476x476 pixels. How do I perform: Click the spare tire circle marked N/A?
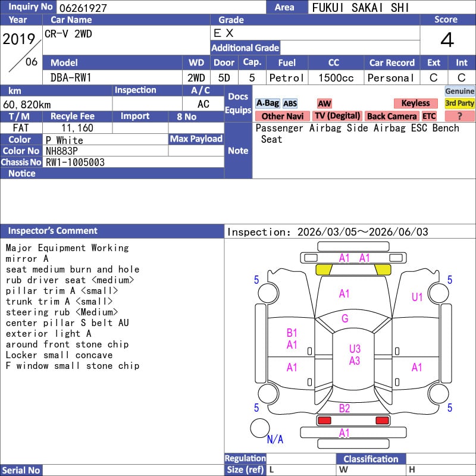(x=260, y=428)
